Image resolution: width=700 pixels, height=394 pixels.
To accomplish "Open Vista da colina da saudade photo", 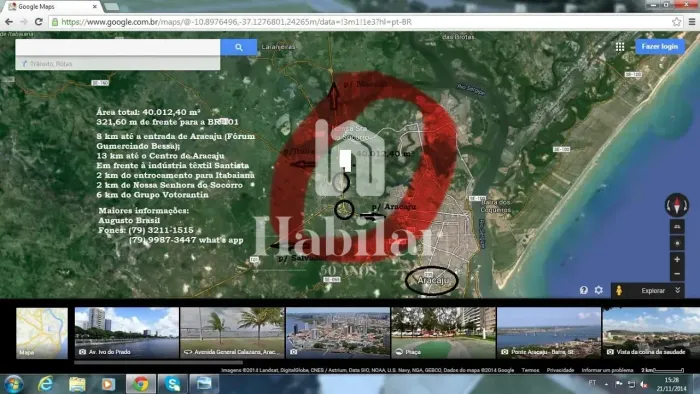I will (x=651, y=332).
